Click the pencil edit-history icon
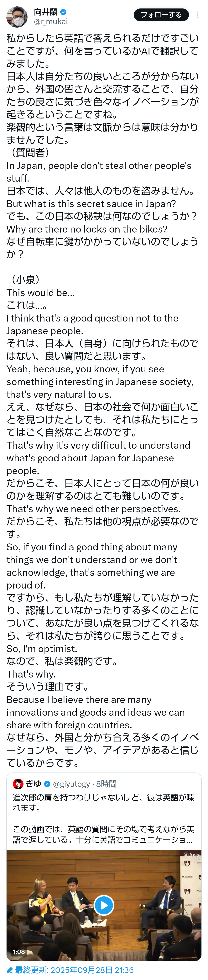 10,970
